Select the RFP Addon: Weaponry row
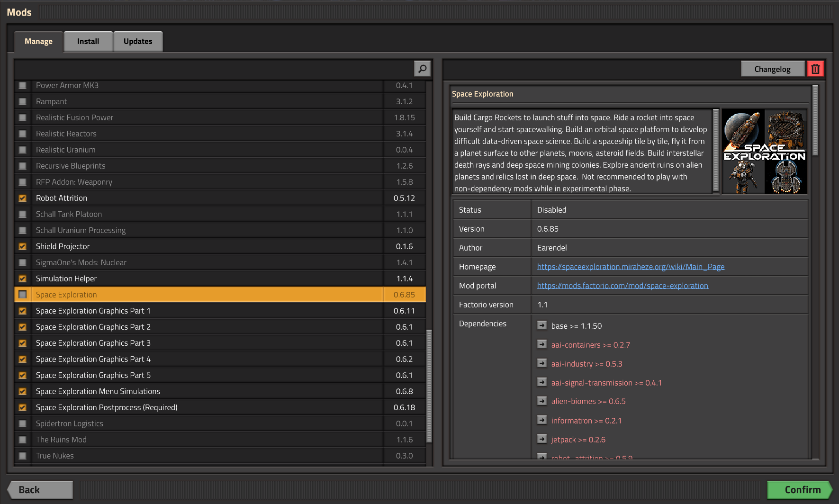 [220, 182]
